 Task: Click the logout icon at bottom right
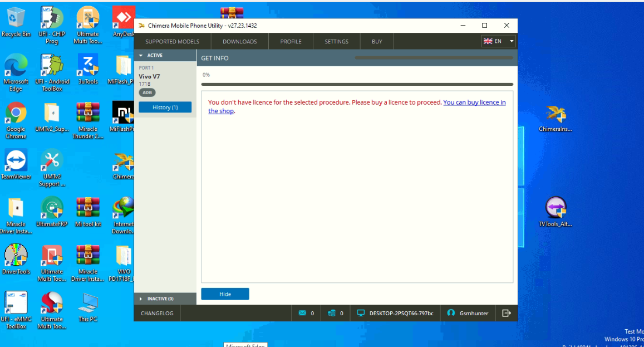[506, 313]
